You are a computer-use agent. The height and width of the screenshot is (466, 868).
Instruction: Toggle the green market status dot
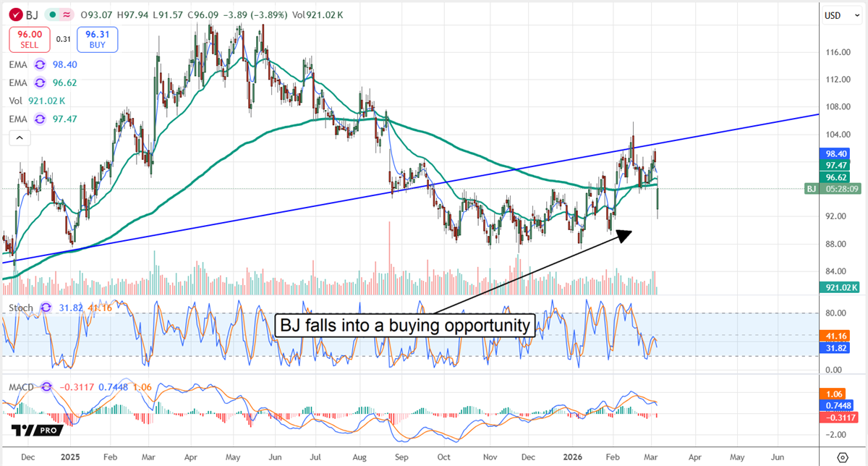(x=52, y=14)
